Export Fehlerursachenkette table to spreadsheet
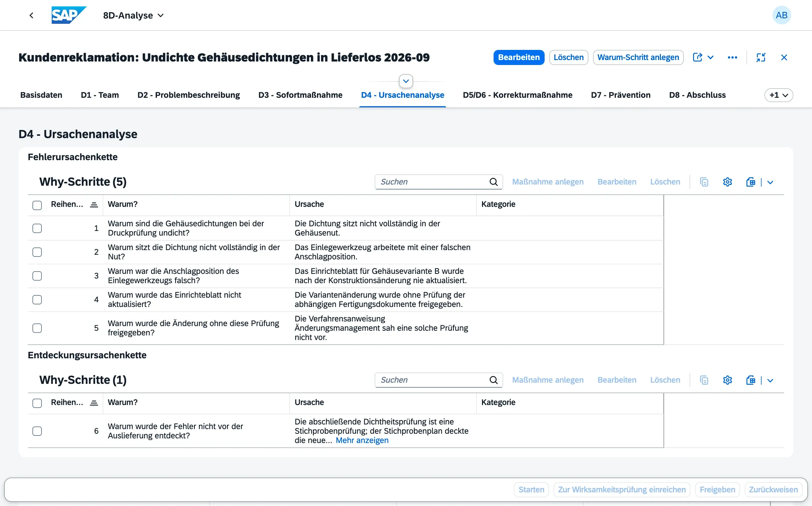This screenshot has height=506, width=812. coord(751,182)
